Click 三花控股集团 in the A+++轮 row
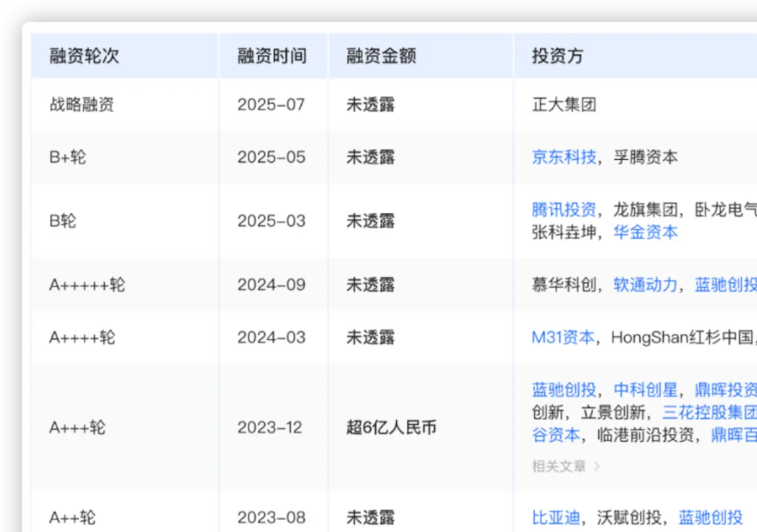The image size is (757, 532). pyautogui.click(x=710, y=413)
